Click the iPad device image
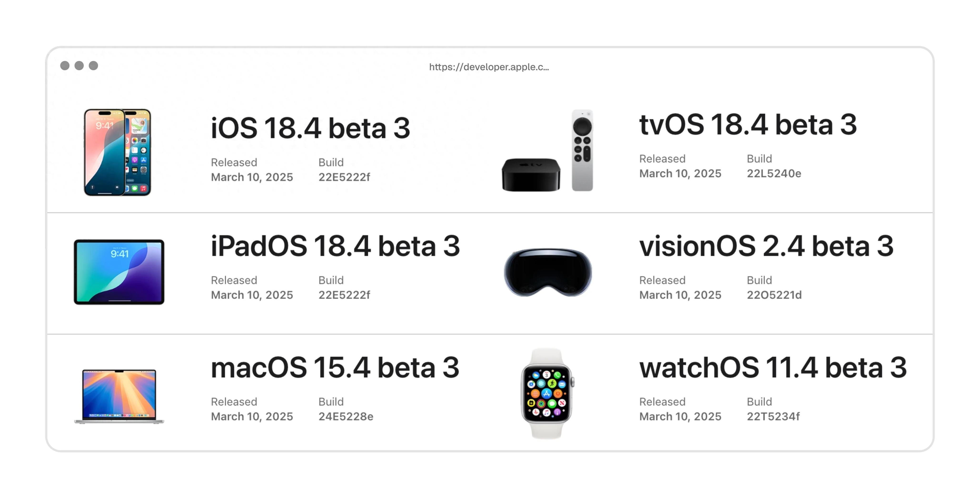980x479 pixels. [119, 272]
